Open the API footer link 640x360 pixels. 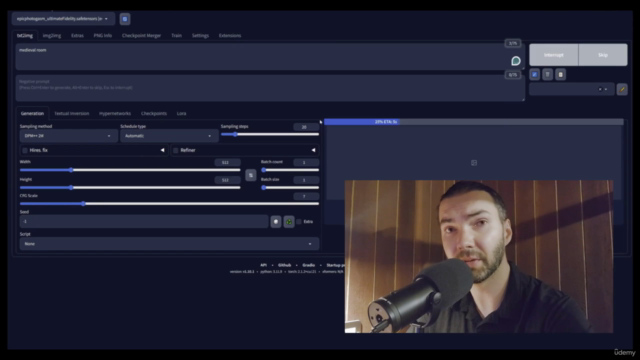point(263,265)
